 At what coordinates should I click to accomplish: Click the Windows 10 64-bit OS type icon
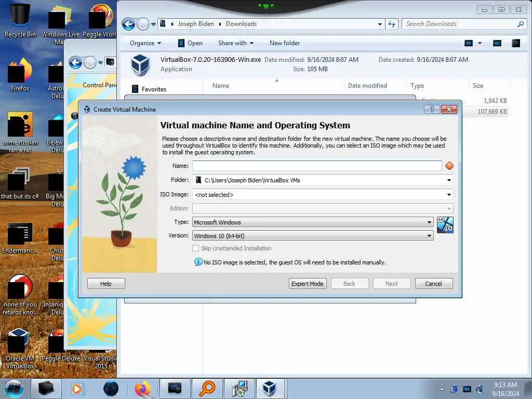coord(445,225)
